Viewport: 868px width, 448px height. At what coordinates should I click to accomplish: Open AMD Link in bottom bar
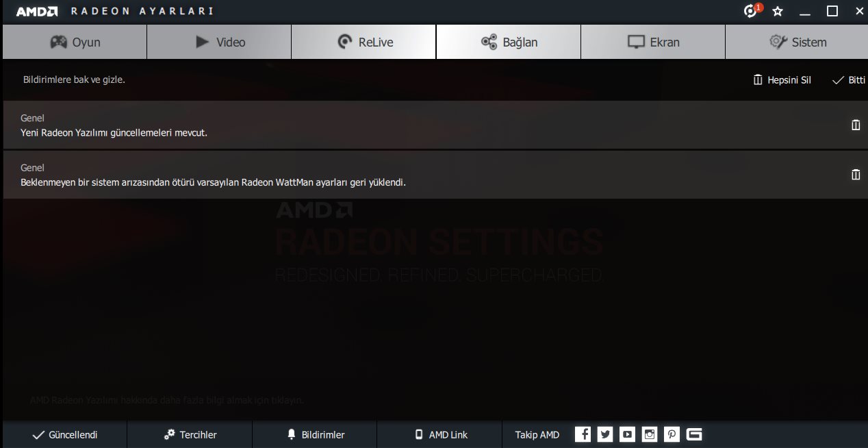pos(440,435)
